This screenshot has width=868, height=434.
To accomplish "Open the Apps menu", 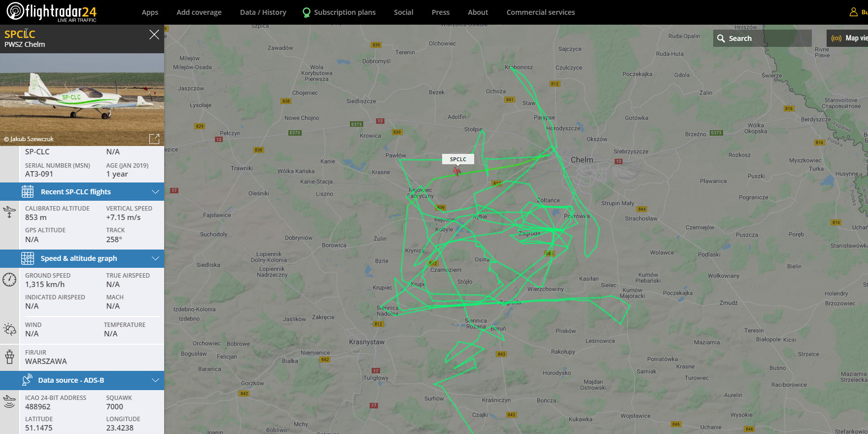I will 150,12.
